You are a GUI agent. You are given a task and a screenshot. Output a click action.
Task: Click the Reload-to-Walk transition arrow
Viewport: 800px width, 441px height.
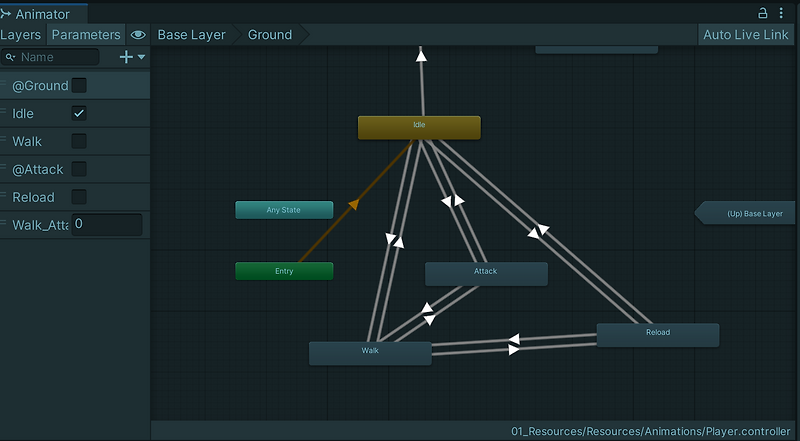[514, 339]
